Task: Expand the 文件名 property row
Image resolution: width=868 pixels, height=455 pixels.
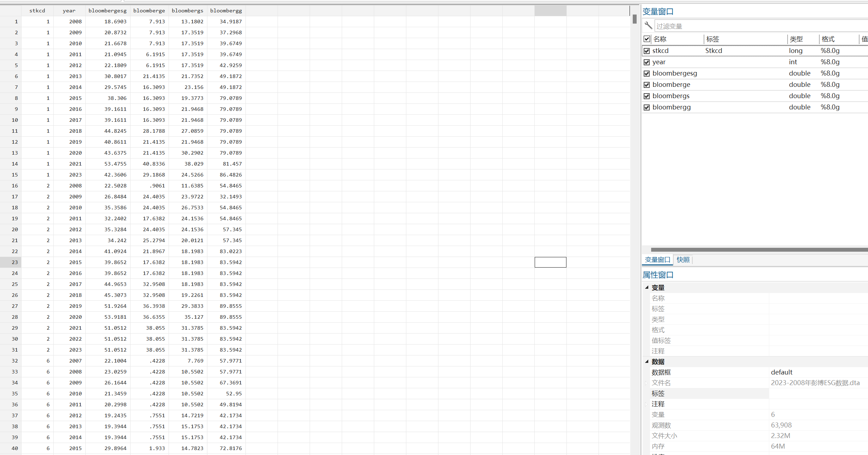Action: click(x=646, y=383)
